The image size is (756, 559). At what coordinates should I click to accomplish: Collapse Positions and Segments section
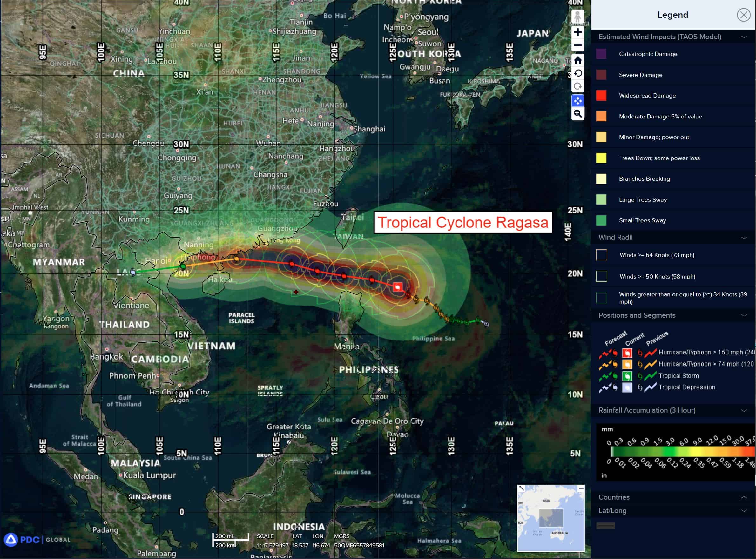coord(744,315)
